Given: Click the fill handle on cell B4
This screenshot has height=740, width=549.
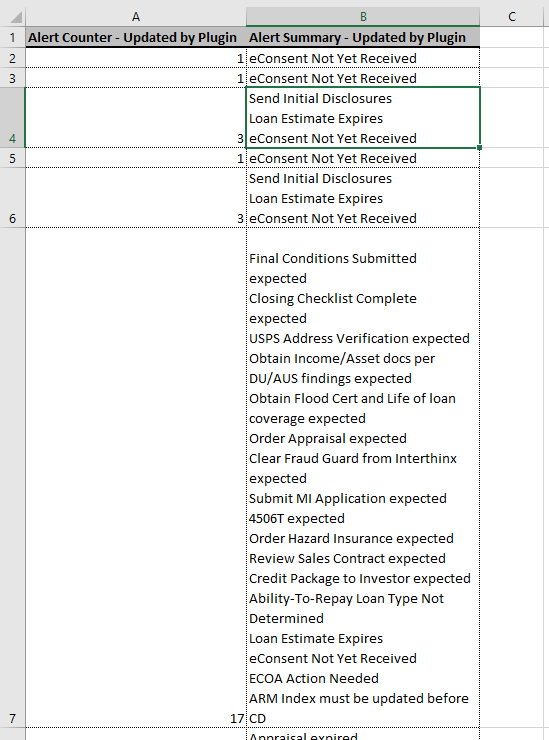Looking at the screenshot, I should tap(480, 148).
